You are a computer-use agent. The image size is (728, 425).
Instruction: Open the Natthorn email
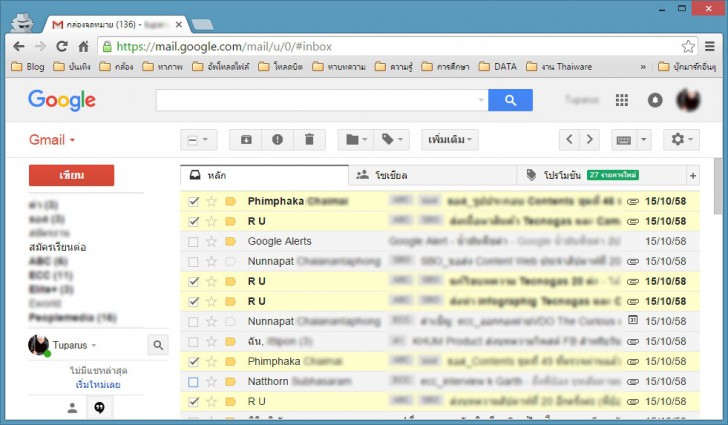pyautogui.click(x=440, y=381)
